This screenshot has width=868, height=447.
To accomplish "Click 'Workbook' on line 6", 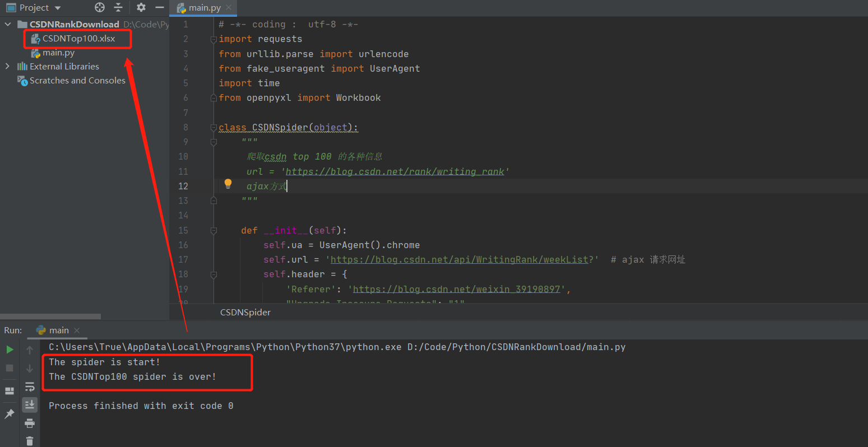I will (358, 97).
